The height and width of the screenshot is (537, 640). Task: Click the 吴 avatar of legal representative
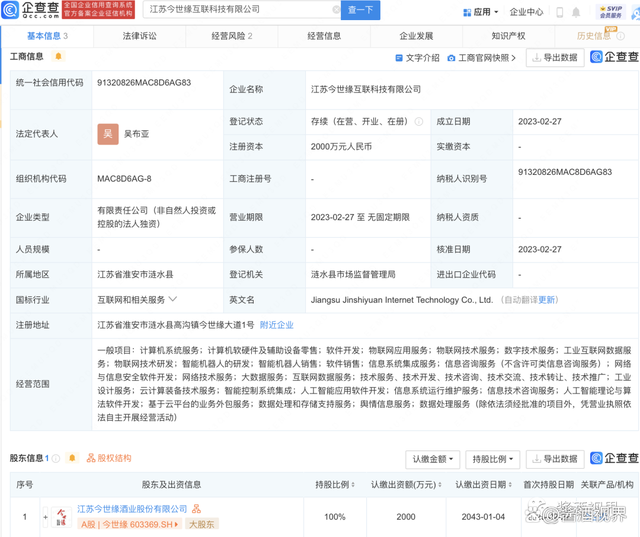(x=107, y=134)
